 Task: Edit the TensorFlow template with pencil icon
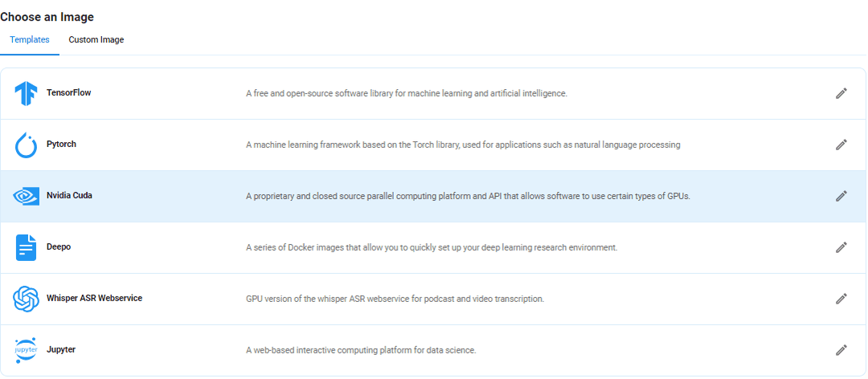tap(841, 93)
